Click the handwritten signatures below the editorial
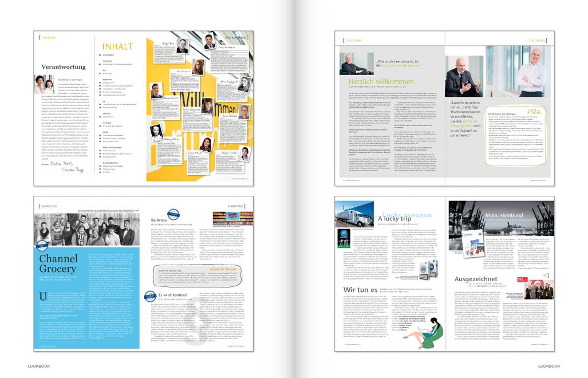The image size is (588, 378). tap(68, 167)
